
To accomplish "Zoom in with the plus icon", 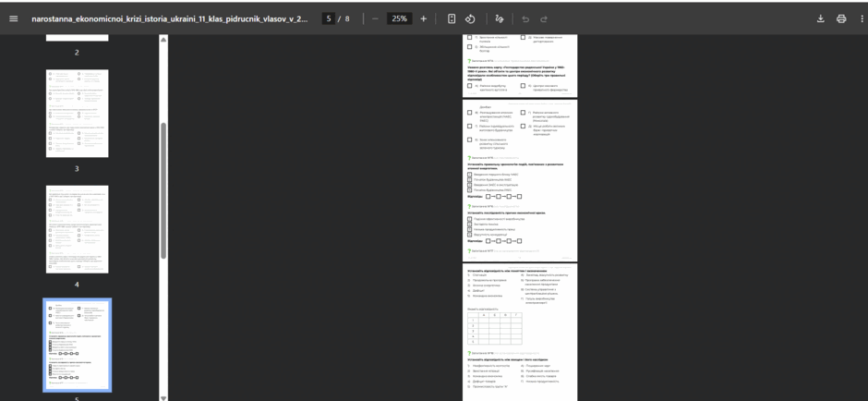I will click(x=424, y=18).
